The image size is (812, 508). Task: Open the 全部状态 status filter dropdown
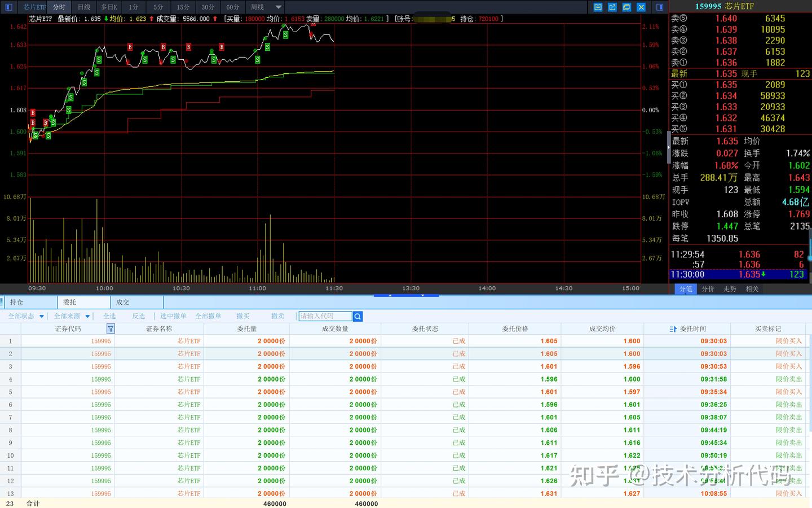(x=26, y=316)
